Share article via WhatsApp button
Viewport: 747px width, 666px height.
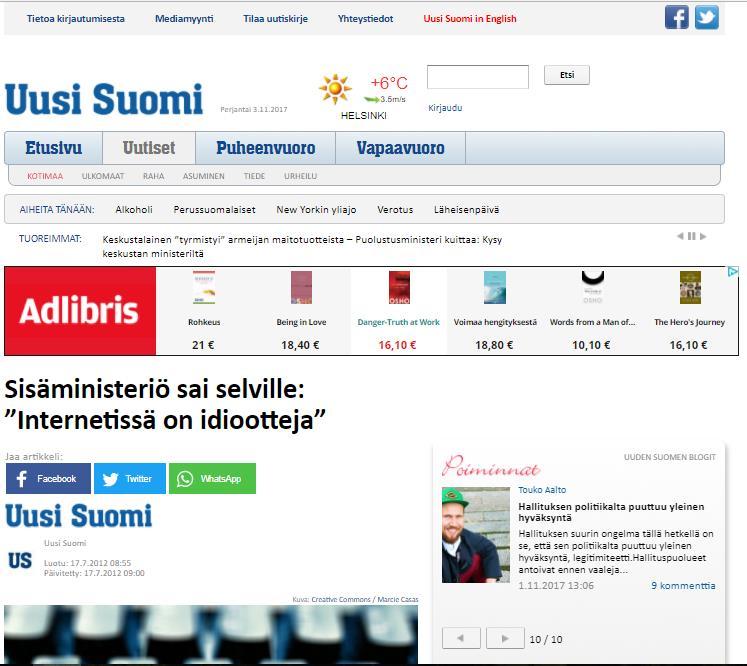[x=212, y=478]
